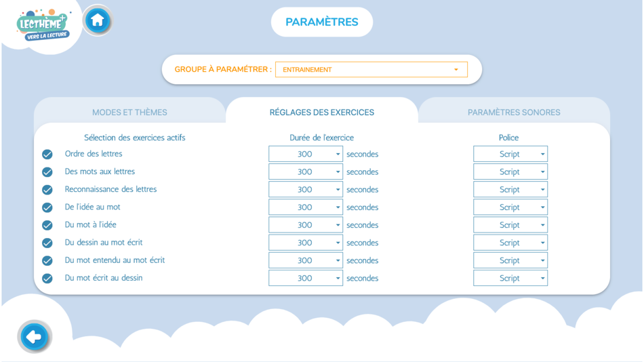
Task: Open the Groupe à paramétrer dropdown
Action: (x=371, y=69)
